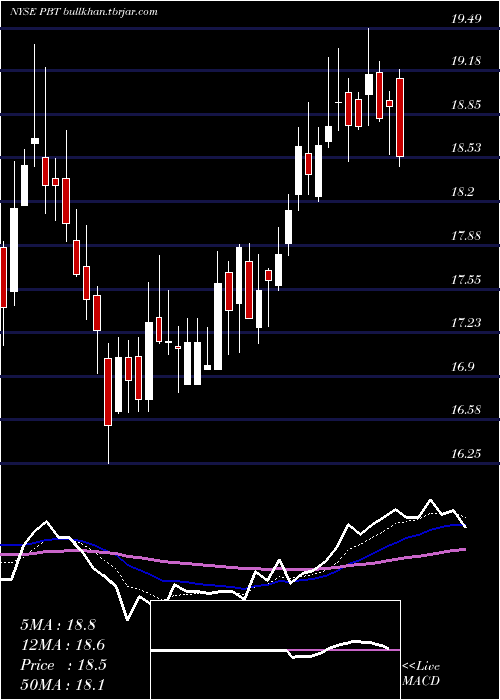The width and height of the screenshot is (500, 700).
Task: Select the 18.85 price axis label
Action: tap(466, 105)
